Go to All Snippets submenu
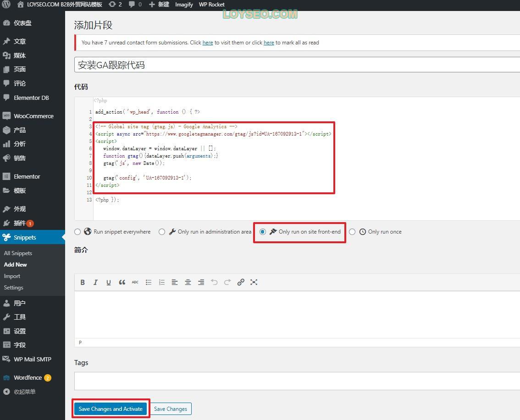The height and width of the screenshot is (420, 520). (x=18, y=253)
